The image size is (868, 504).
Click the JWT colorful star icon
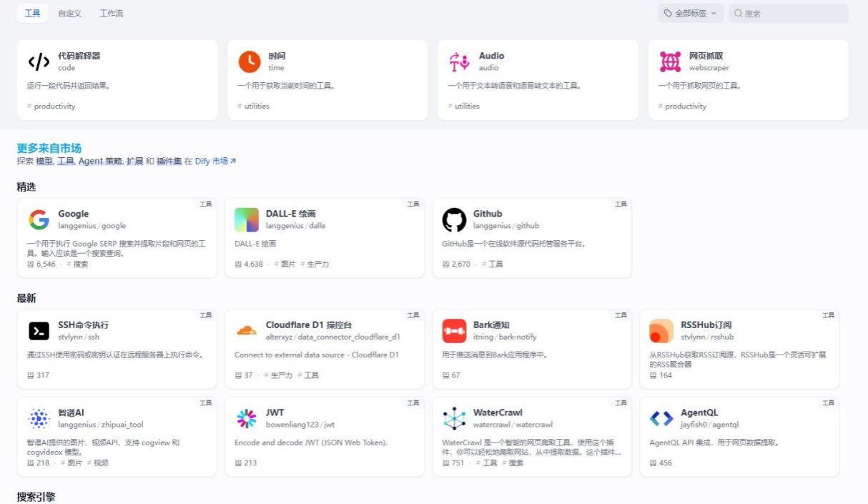click(x=246, y=419)
